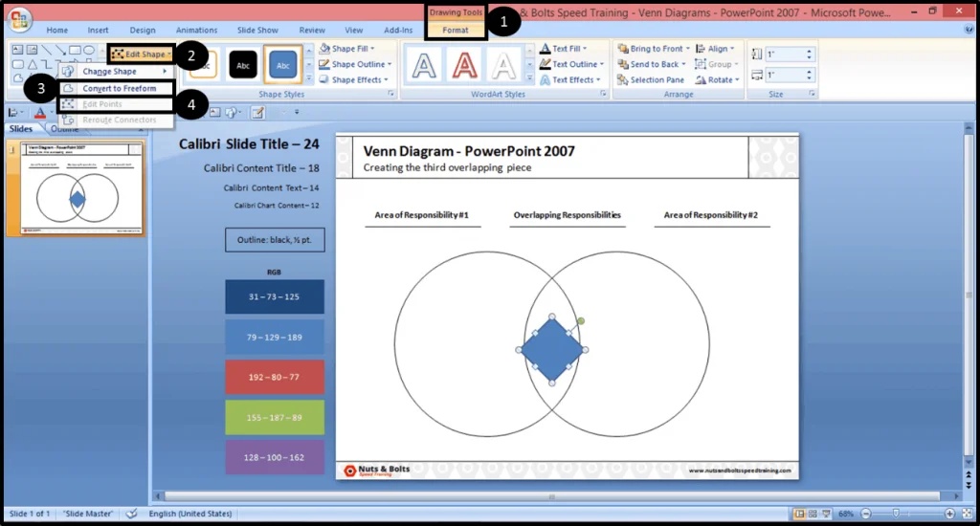Apply the blue Abc shape style

(x=282, y=65)
